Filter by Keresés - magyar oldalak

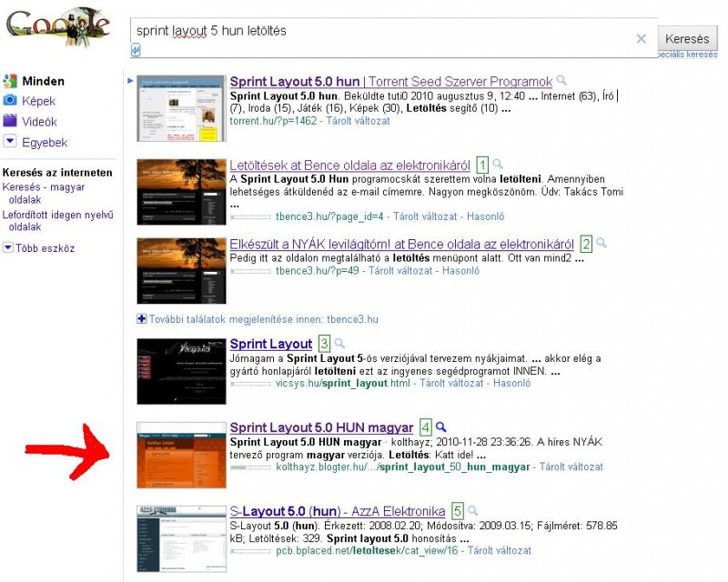[x=44, y=193]
